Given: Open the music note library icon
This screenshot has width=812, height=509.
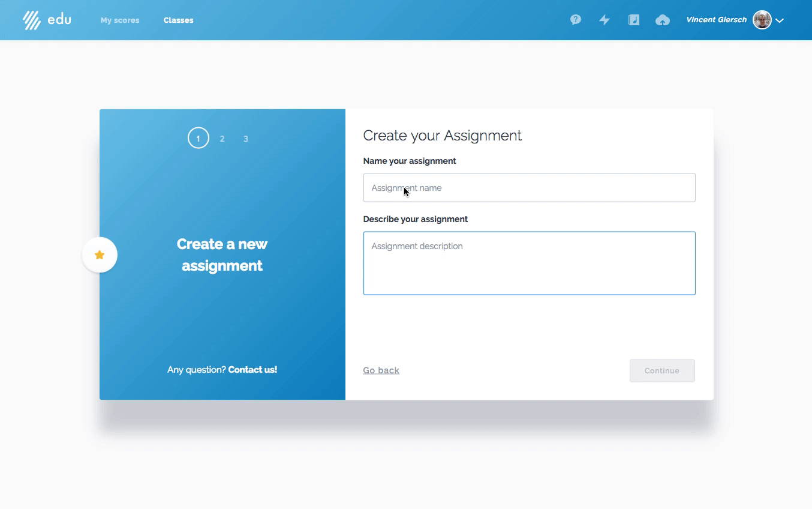Looking at the screenshot, I should pos(634,20).
